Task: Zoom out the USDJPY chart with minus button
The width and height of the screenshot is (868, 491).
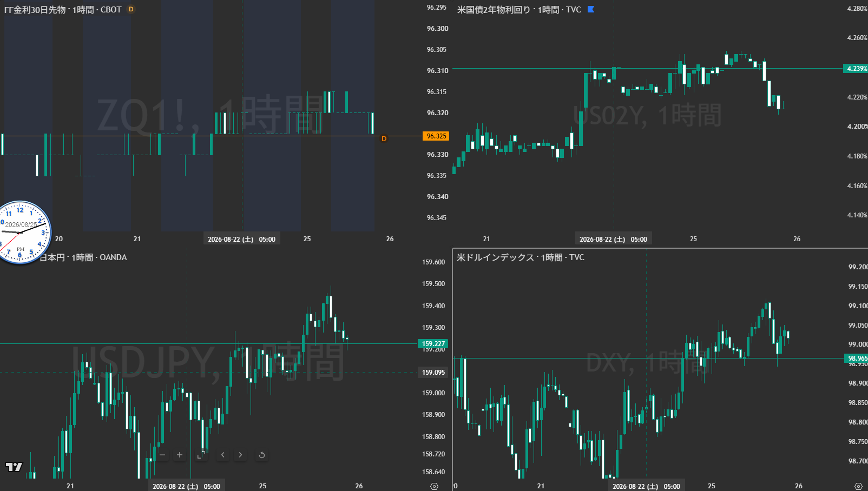Action: pos(162,455)
